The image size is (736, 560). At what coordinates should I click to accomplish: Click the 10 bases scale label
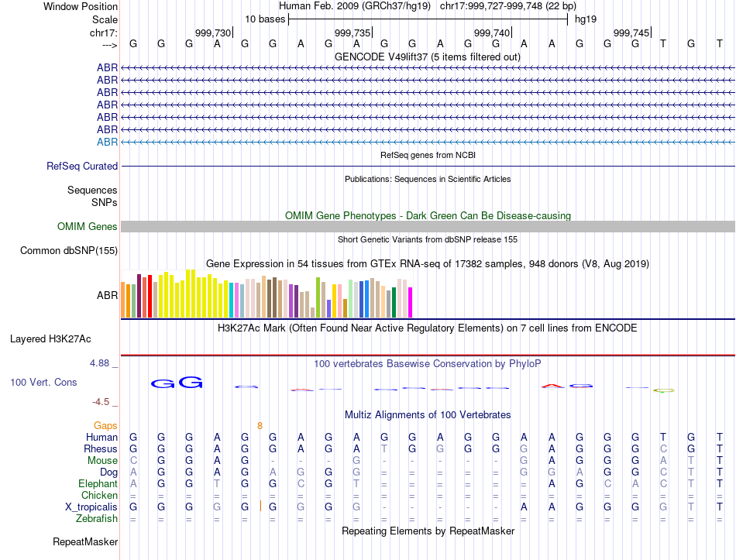click(265, 19)
